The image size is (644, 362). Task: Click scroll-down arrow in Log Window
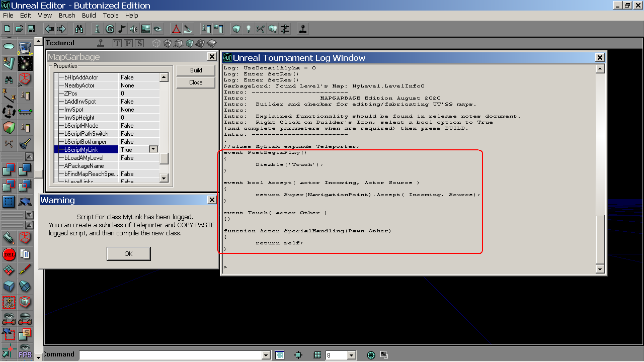pos(600,269)
